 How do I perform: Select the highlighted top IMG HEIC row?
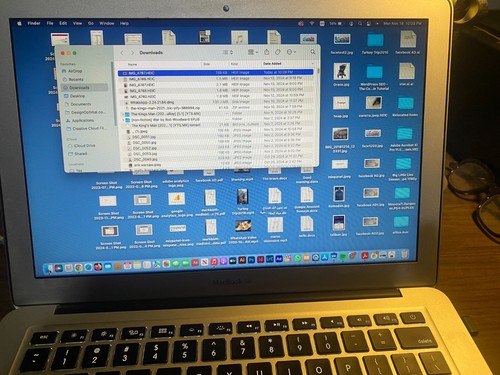215,72
